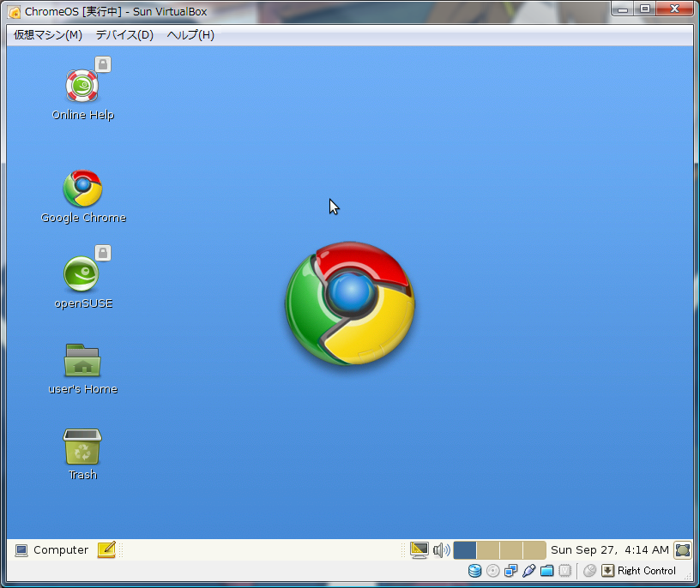
Task: Click the VirtualBox virtualization status icon
Action: [564, 571]
